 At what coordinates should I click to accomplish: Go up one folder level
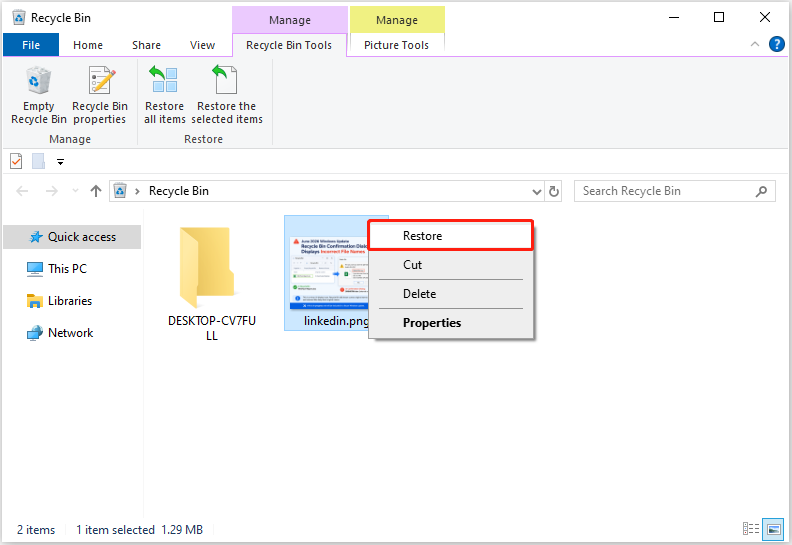(x=96, y=191)
